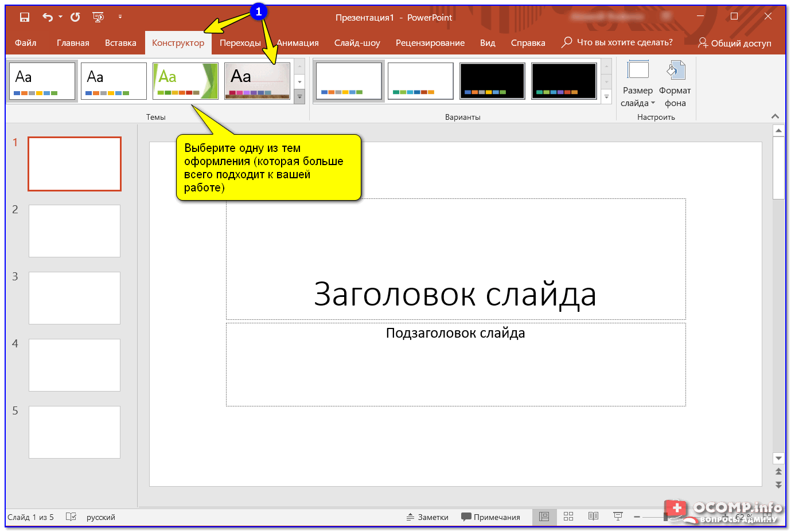Open the Undo history dropdown arrow
791x532 pixels.
[x=60, y=17]
